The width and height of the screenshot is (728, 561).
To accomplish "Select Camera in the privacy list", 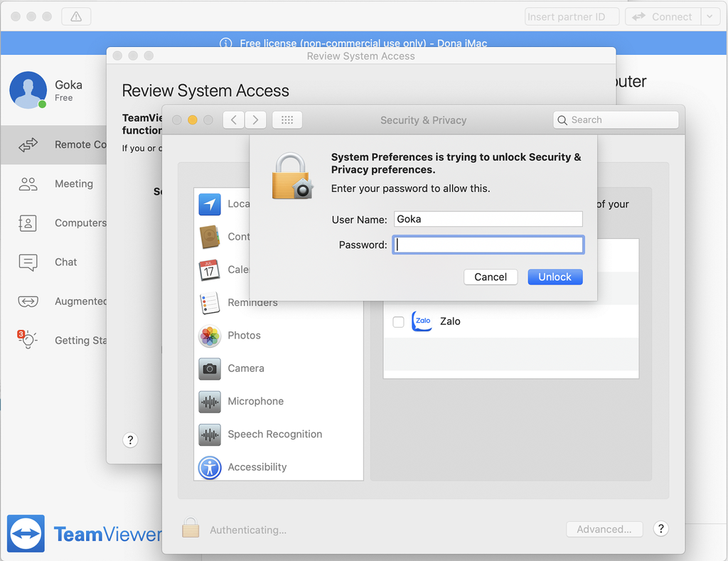I will pyautogui.click(x=245, y=368).
